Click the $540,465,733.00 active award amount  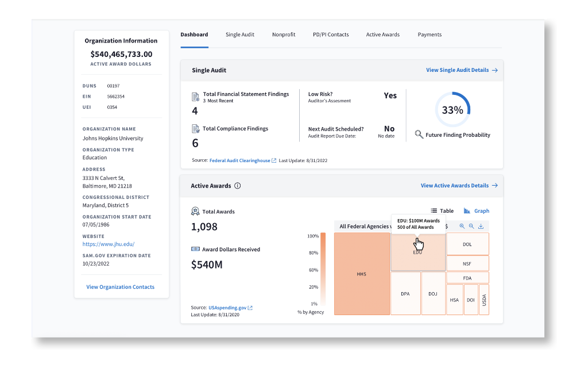coord(121,55)
